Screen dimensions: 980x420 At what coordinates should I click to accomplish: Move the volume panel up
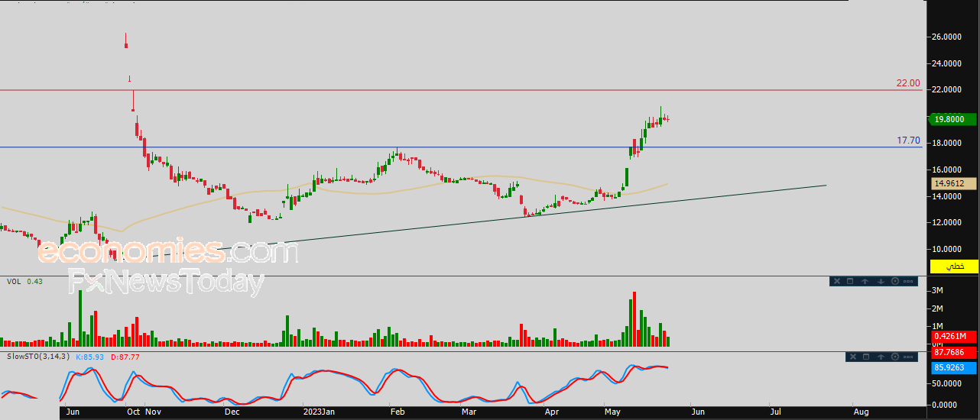(x=865, y=282)
